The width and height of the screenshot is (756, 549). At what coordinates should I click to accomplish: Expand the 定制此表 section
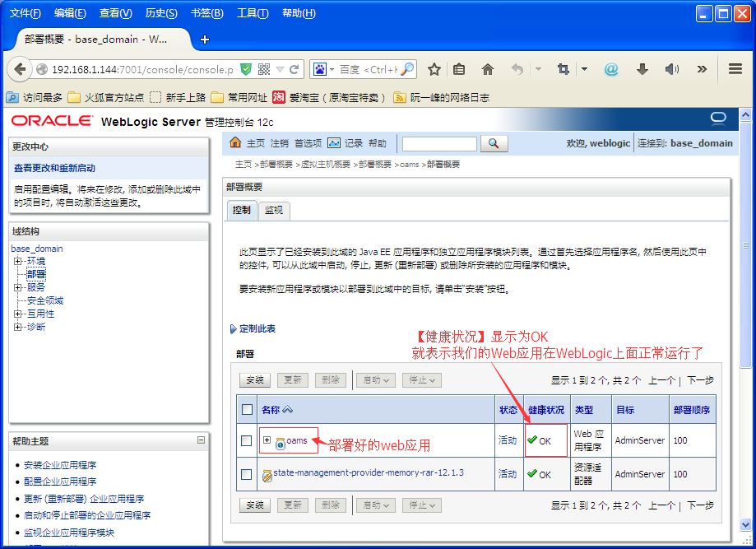tap(234, 329)
